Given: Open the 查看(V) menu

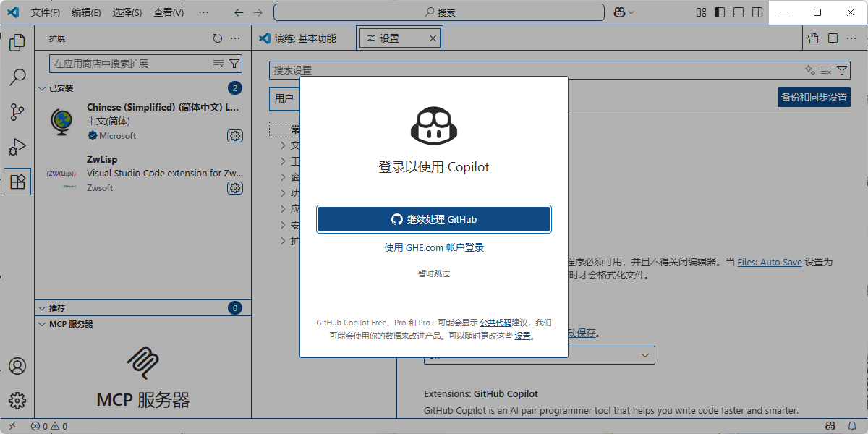Looking at the screenshot, I should (x=169, y=12).
